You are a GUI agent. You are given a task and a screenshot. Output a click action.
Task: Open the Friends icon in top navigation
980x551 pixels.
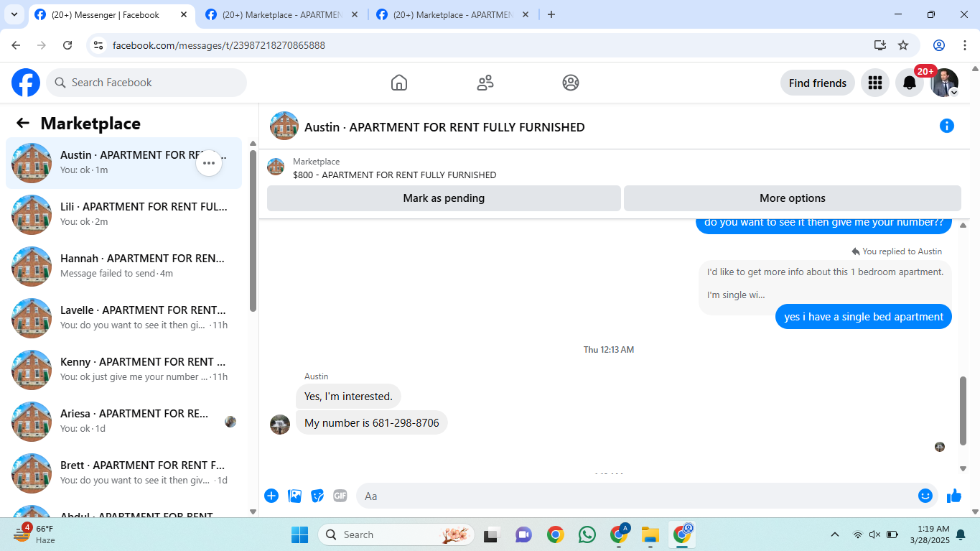tap(485, 83)
